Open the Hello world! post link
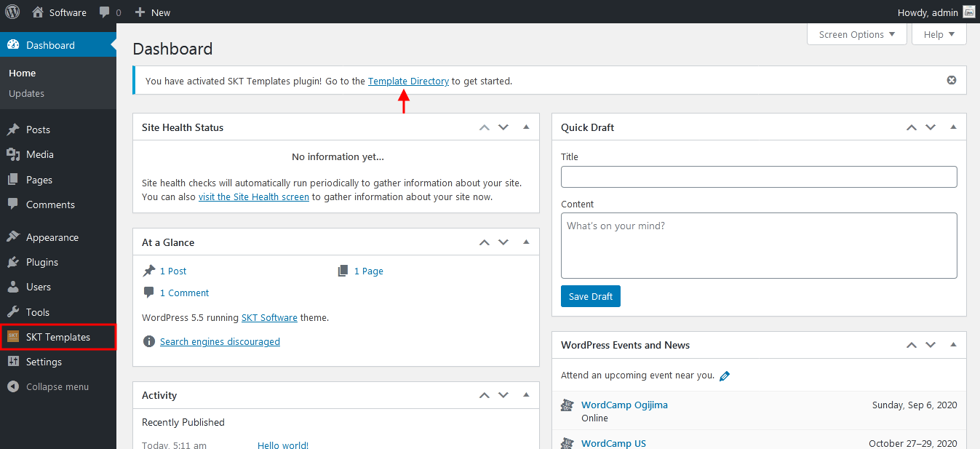The image size is (980, 449). coord(283,445)
